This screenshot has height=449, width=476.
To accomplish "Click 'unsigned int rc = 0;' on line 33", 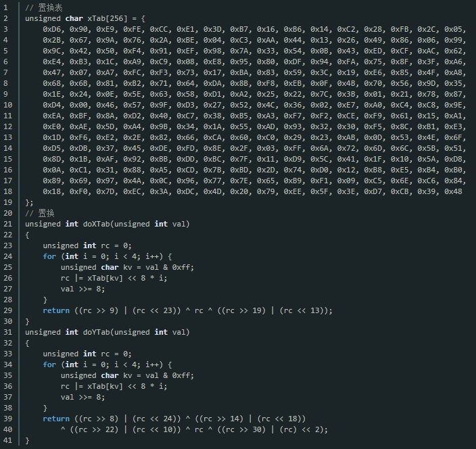I will (x=87, y=354).
